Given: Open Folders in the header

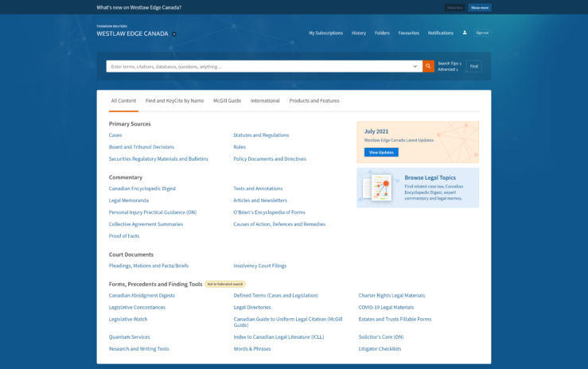Looking at the screenshot, I should [382, 33].
